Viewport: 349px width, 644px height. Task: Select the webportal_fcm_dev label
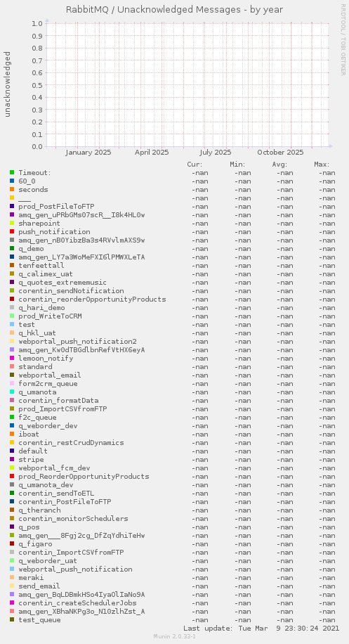[54, 468]
